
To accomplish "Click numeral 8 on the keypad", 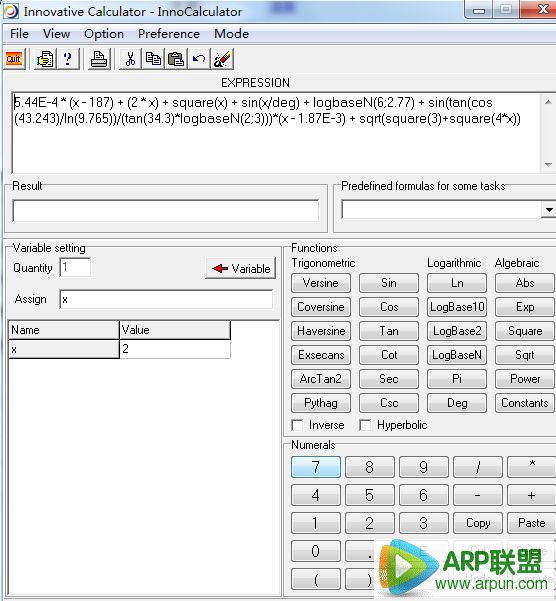I will pyautogui.click(x=369, y=467).
